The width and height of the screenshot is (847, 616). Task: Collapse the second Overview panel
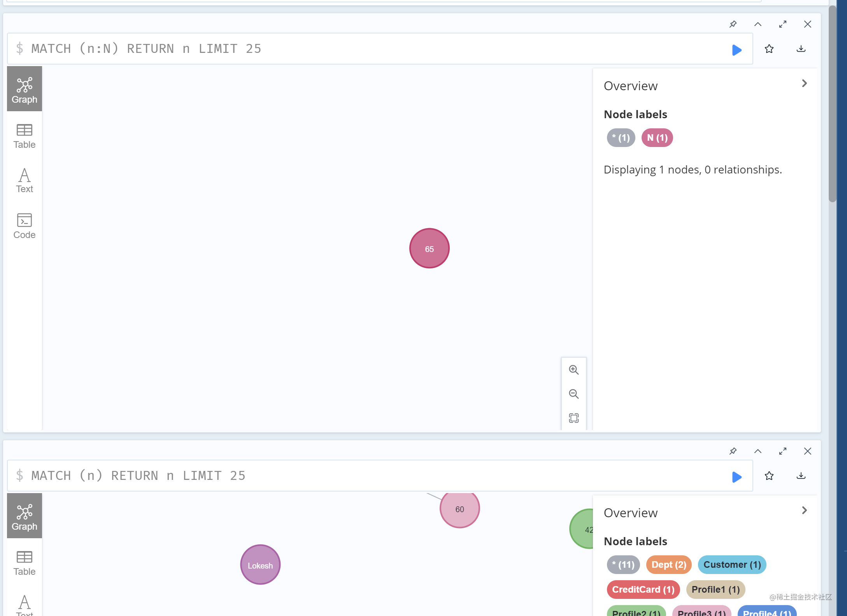tap(804, 510)
